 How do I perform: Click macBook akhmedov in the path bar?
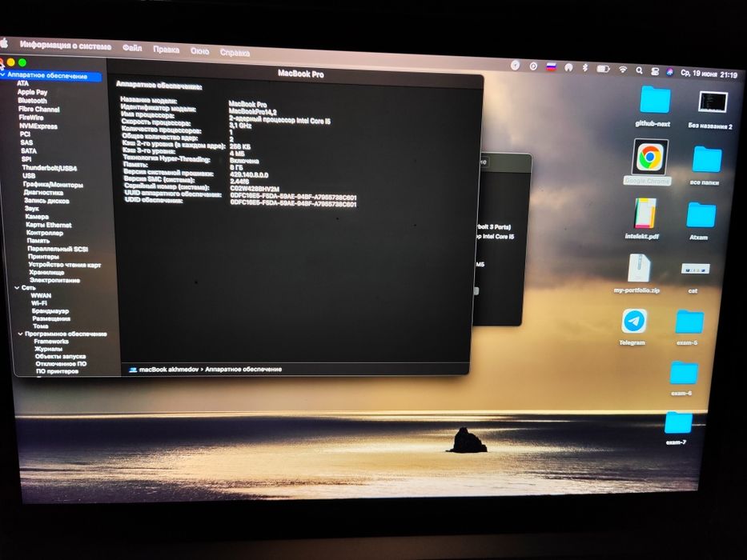pyautogui.click(x=169, y=369)
